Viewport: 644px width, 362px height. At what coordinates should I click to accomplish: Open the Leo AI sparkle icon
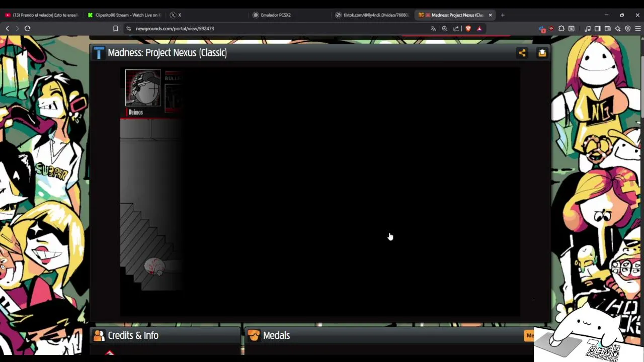pyautogui.click(x=618, y=29)
